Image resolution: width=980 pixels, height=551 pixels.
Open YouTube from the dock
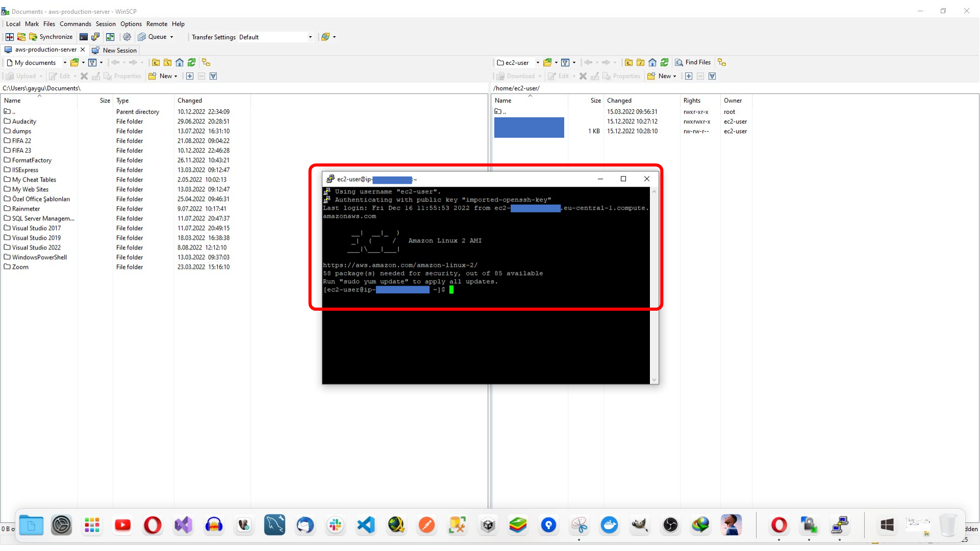pos(122,525)
